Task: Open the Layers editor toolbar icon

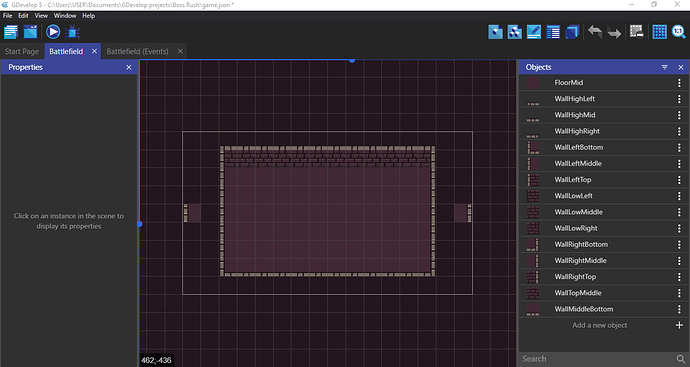Action: tap(572, 32)
